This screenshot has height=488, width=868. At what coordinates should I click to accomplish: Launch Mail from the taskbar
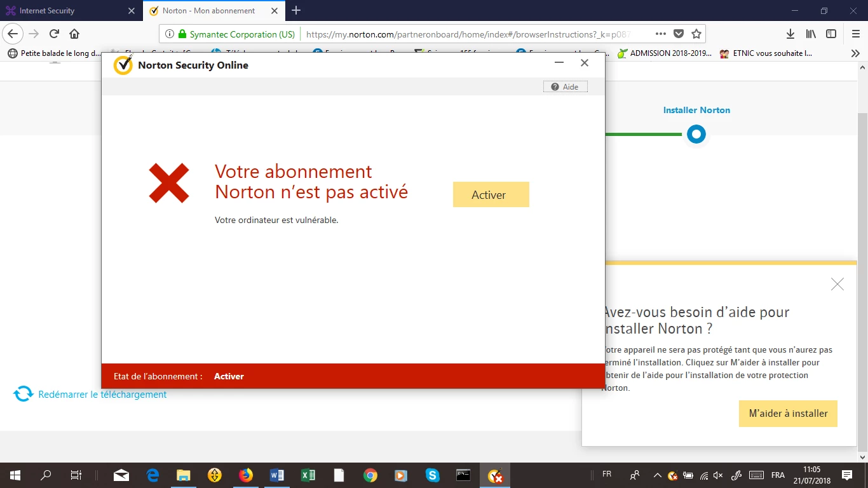pyautogui.click(x=121, y=475)
